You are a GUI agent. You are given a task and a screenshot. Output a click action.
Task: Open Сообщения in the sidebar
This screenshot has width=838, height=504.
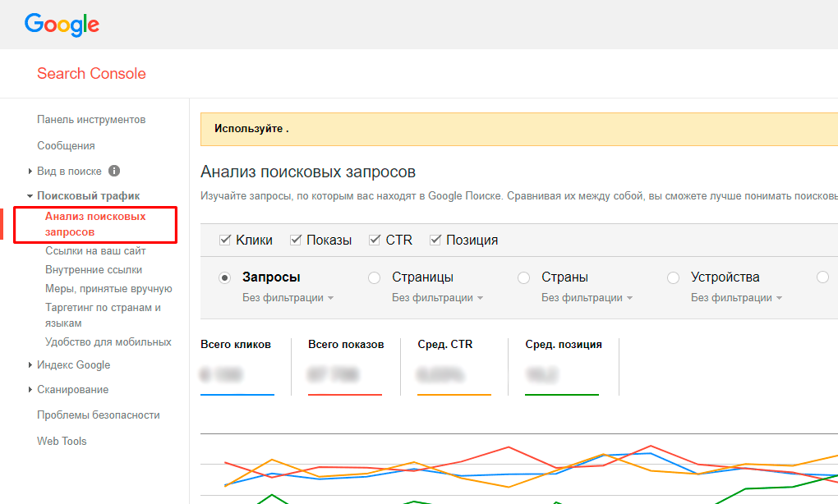coord(66,146)
